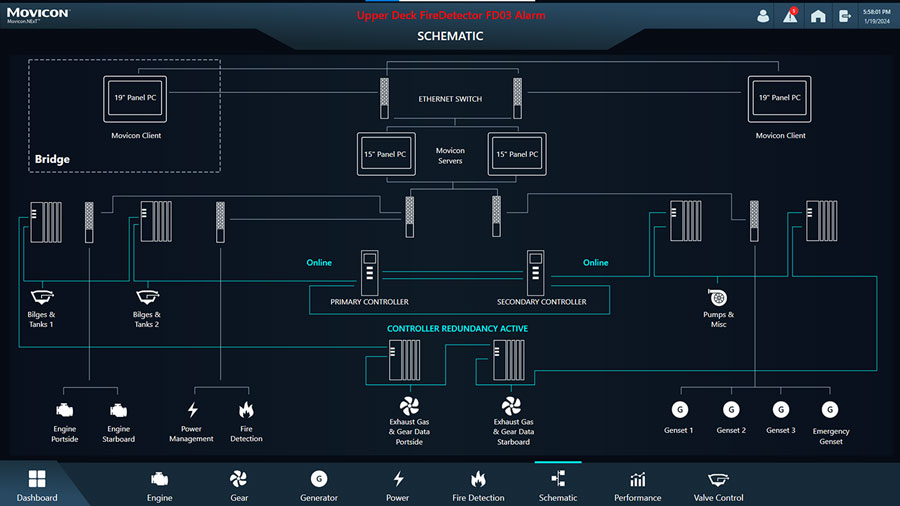The image size is (900, 506).
Task: Go to the Dashboard tab
Action: click(x=37, y=485)
